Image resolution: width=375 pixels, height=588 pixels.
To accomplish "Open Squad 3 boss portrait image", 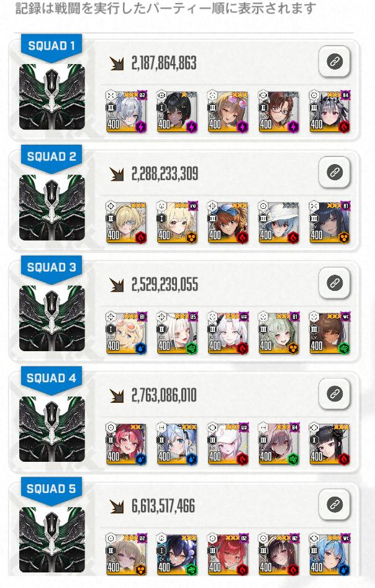I will 52,318.
